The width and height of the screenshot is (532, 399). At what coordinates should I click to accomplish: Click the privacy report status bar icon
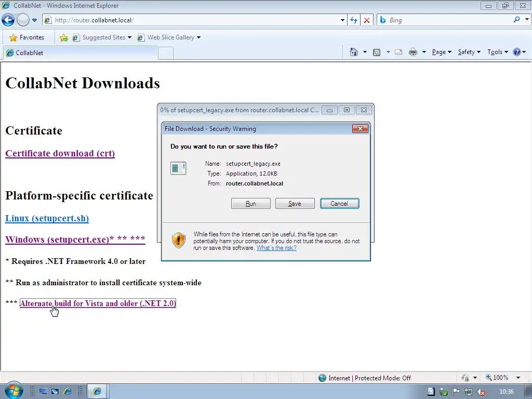pos(465,378)
